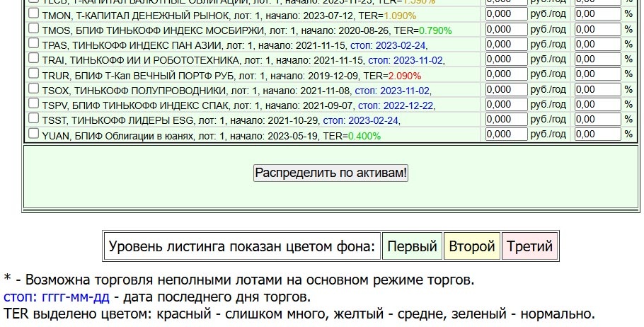Focus the TSOX руб./год amount field

[x=506, y=89]
